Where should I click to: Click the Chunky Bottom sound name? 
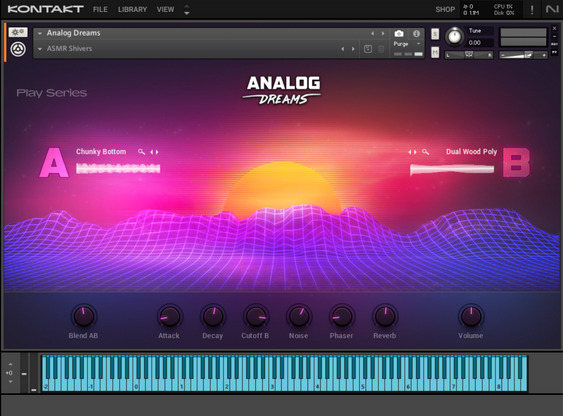[x=101, y=152]
